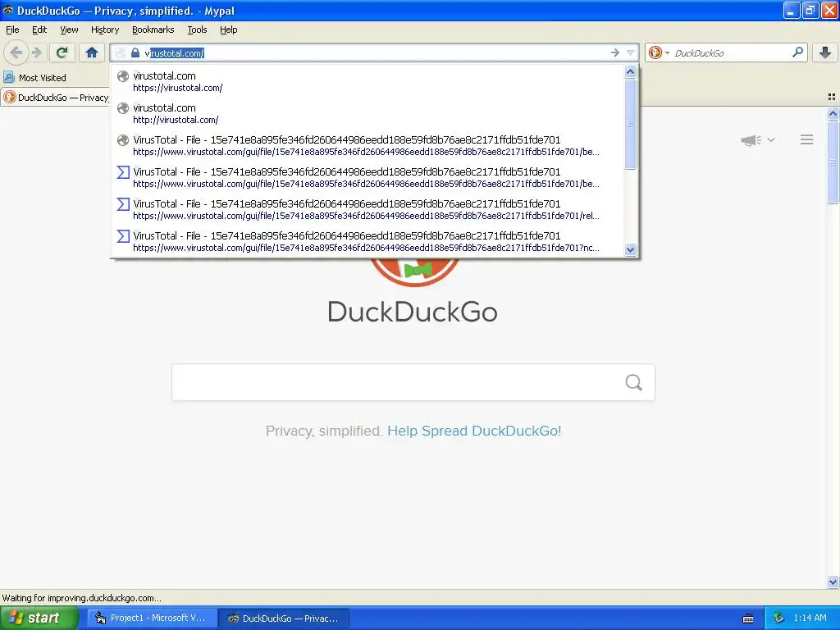Open the History menu

click(x=105, y=30)
